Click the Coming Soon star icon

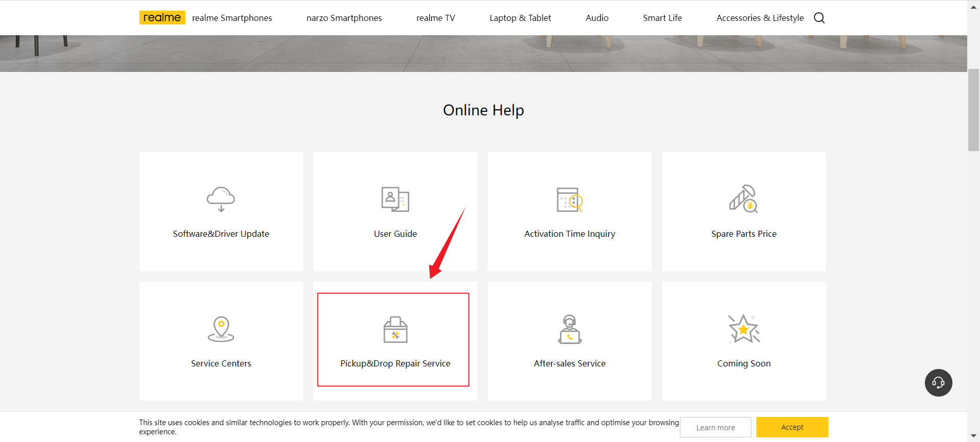[744, 329]
